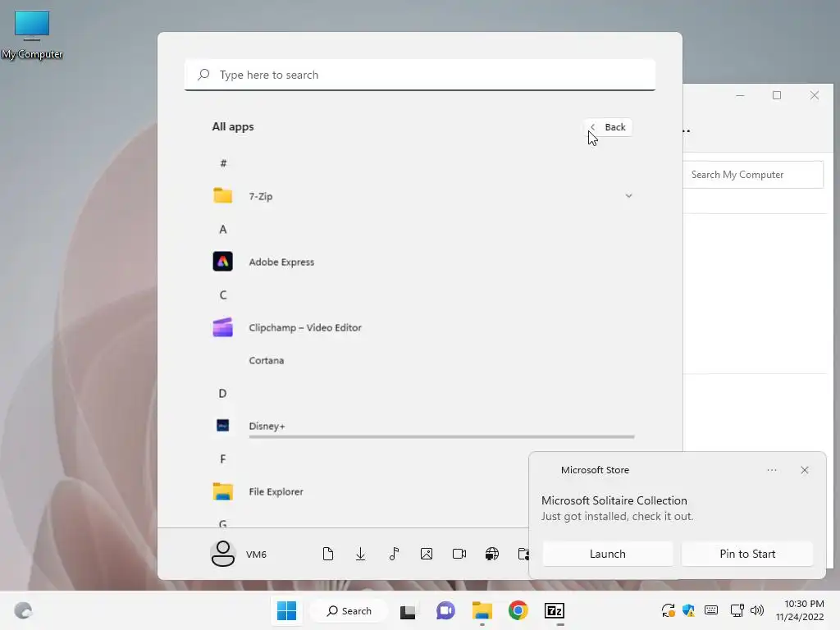This screenshot has width=840, height=630.
Task: Open 7-Zip from the taskbar
Action: 555,610
